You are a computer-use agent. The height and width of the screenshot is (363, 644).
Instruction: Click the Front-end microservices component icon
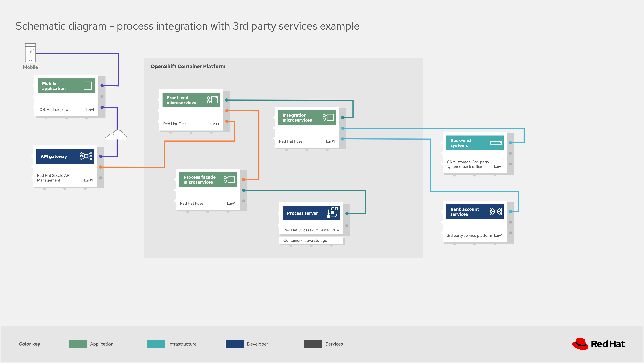[212, 100]
